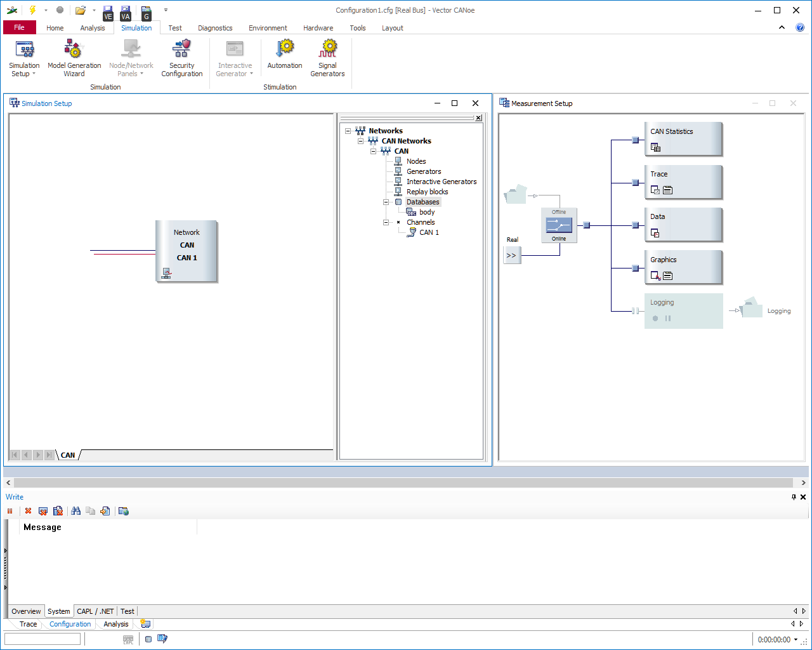Image resolution: width=812 pixels, height=650 pixels.
Task: Click the new desktop tab icon beside Analysis
Action: (145, 624)
